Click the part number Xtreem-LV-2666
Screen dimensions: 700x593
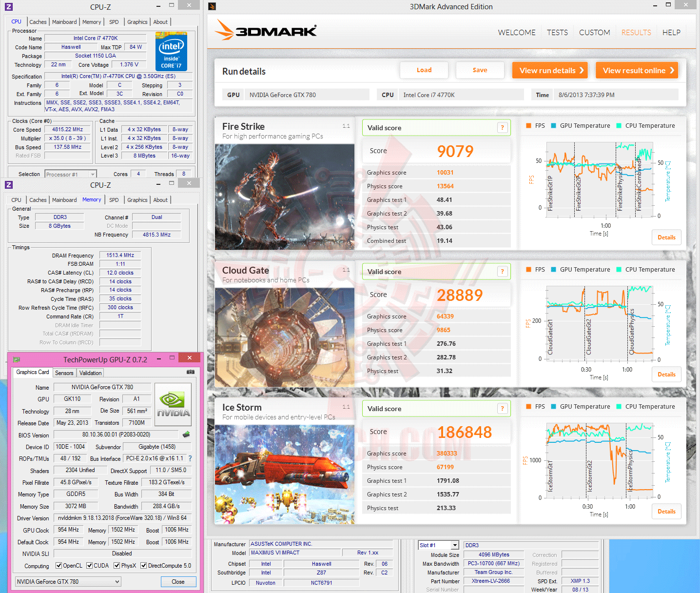click(494, 581)
